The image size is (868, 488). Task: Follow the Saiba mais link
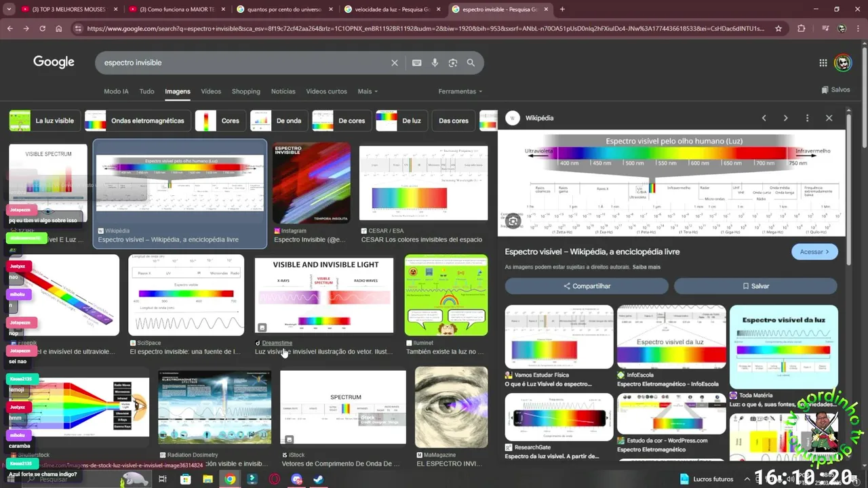[646, 267]
